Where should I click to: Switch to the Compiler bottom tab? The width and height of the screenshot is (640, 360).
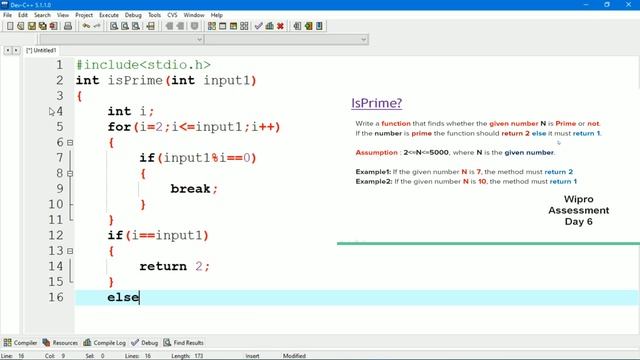pyautogui.click(x=20, y=343)
